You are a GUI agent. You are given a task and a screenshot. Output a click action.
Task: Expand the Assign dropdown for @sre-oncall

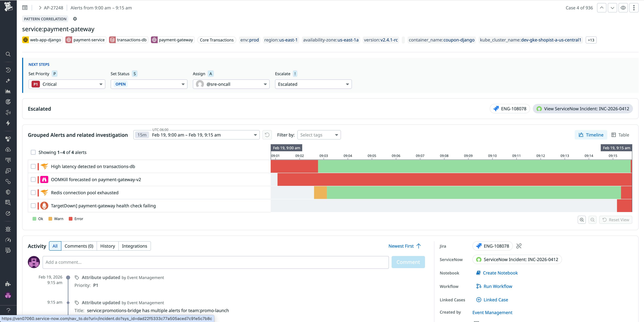click(231, 84)
